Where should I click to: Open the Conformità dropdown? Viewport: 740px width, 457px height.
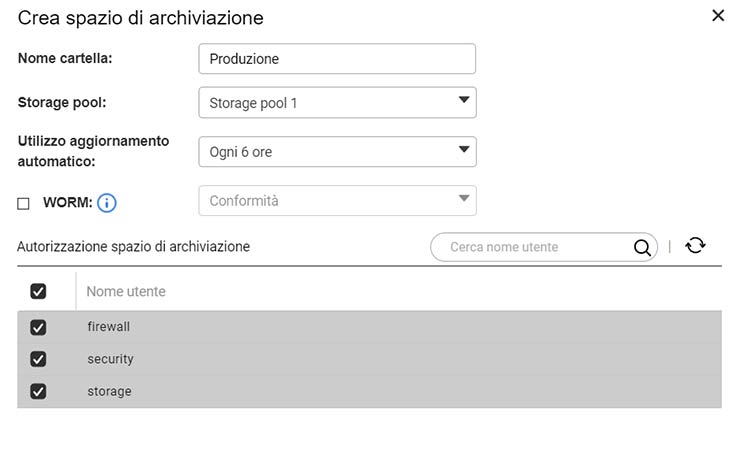click(337, 201)
